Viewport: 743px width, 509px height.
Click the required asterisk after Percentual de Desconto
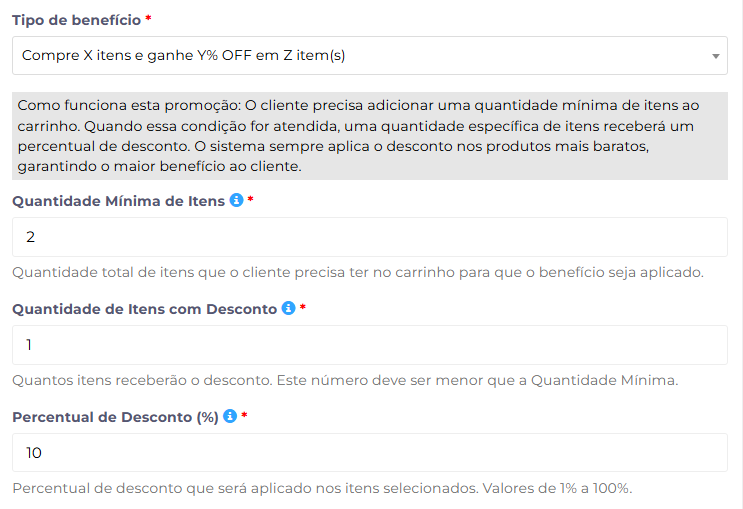tap(244, 416)
